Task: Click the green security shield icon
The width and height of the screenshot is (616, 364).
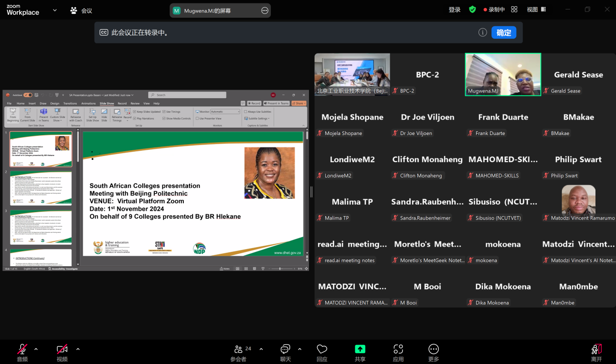Action: tap(472, 10)
